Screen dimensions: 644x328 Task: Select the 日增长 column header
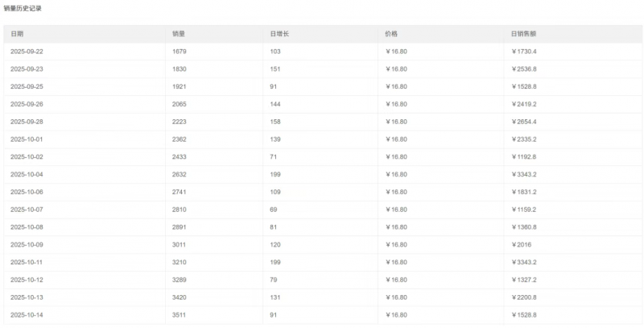point(279,33)
